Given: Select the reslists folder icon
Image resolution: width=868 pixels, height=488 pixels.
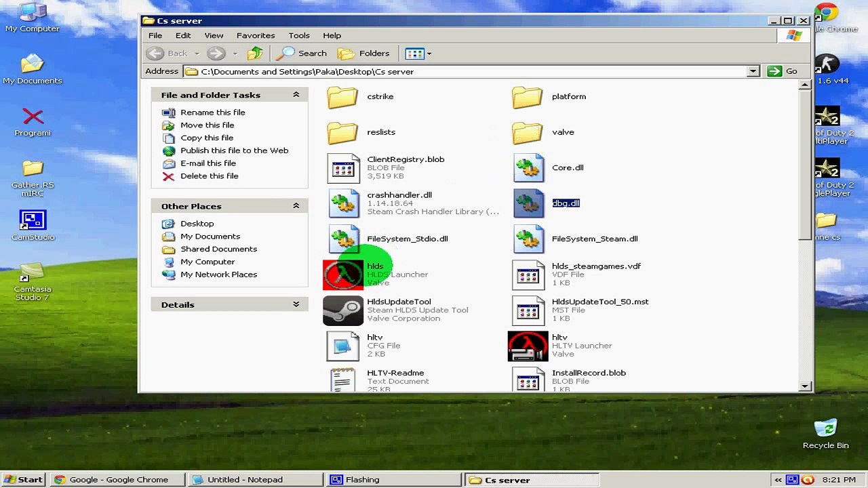Looking at the screenshot, I should click(x=342, y=132).
